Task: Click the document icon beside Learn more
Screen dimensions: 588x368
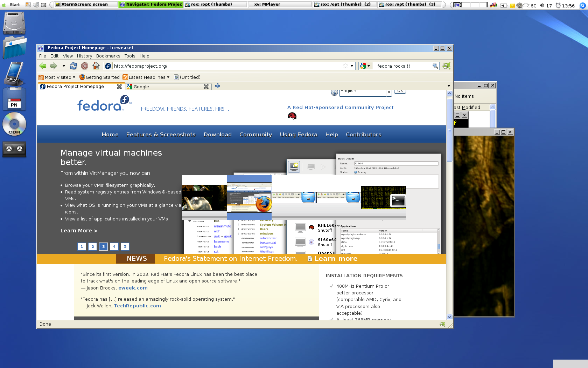Action: coord(310,259)
